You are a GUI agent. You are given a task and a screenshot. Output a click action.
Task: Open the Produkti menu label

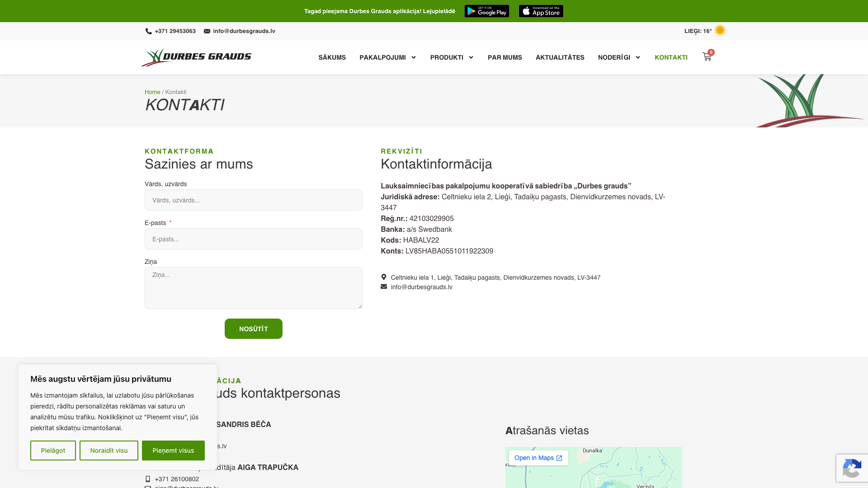[447, 57]
